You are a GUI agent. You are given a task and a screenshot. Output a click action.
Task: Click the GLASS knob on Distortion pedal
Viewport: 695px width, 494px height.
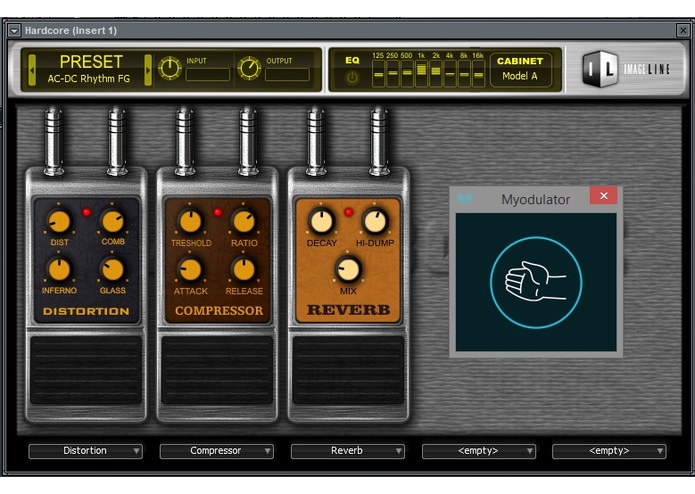(113, 269)
